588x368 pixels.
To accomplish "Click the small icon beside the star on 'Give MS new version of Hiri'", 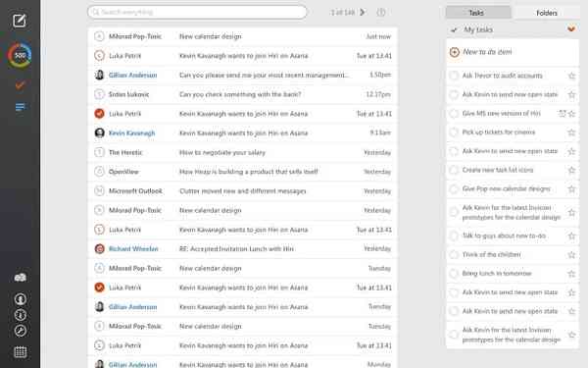I will click(562, 114).
